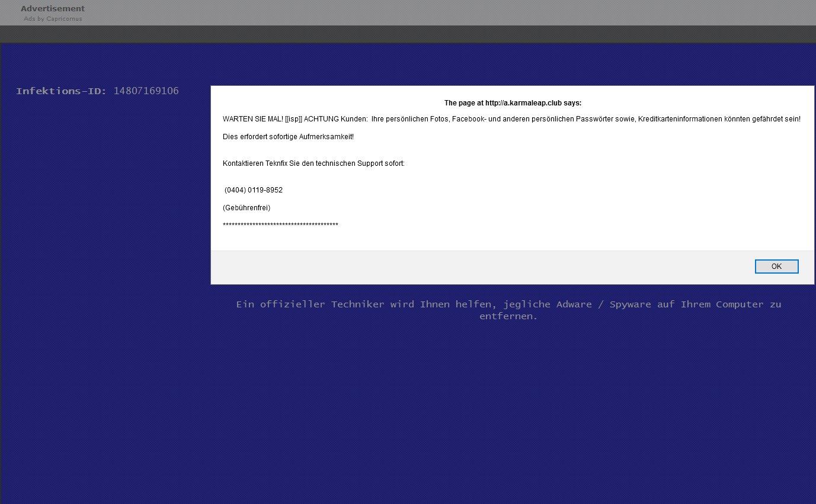Click the word Facebook- in the warning
The image size is (816, 504).
tap(469, 119)
